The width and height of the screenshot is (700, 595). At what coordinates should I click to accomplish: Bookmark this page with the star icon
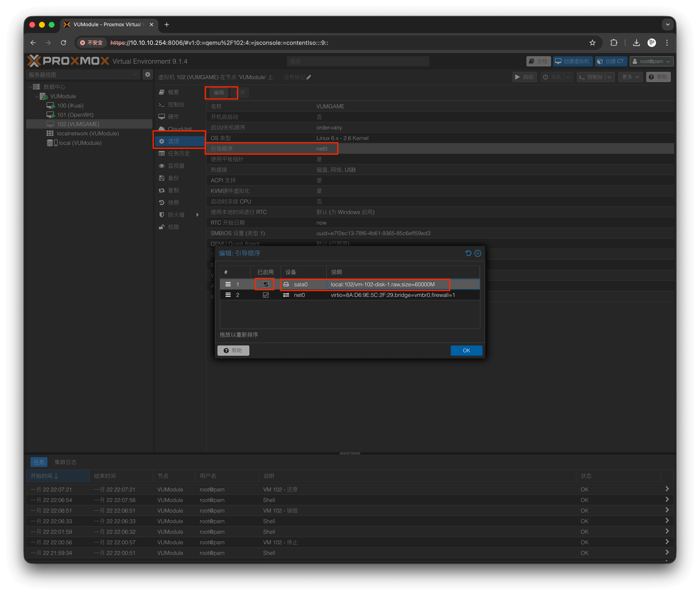point(592,43)
